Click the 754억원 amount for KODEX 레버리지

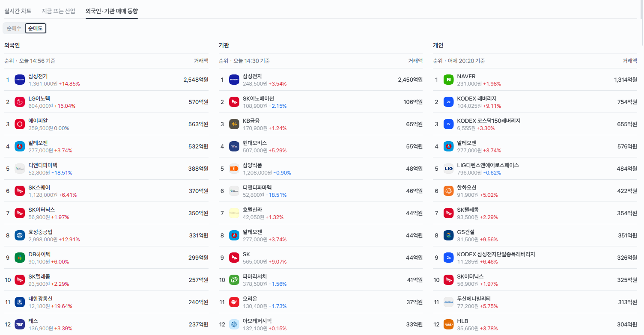(627, 102)
